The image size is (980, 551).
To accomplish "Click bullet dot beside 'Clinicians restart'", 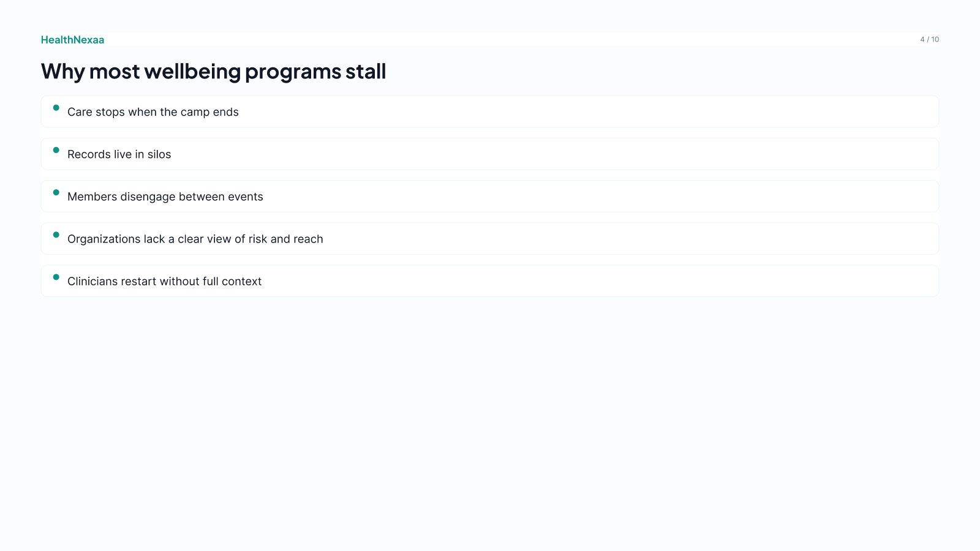I will coord(56,277).
